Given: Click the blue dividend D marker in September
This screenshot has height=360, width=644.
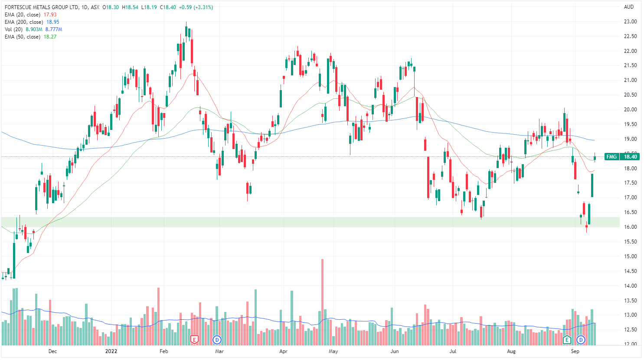Looking at the screenshot, I should 581,340.
